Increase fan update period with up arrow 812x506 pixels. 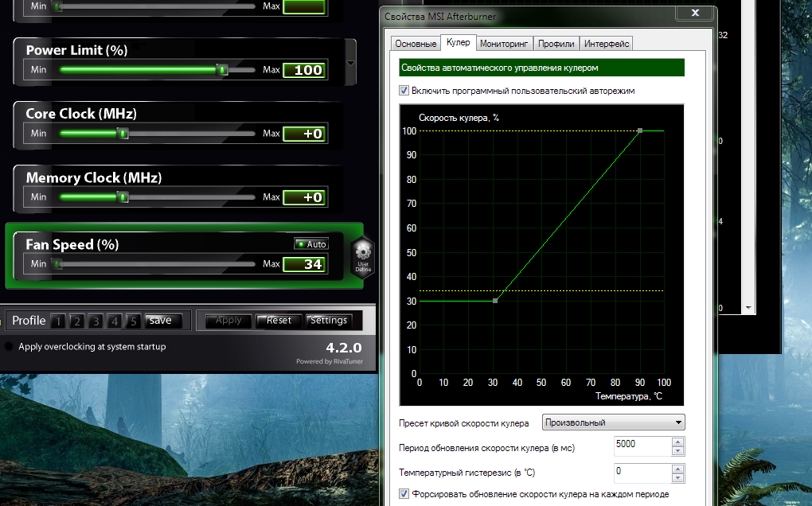pyautogui.click(x=678, y=442)
